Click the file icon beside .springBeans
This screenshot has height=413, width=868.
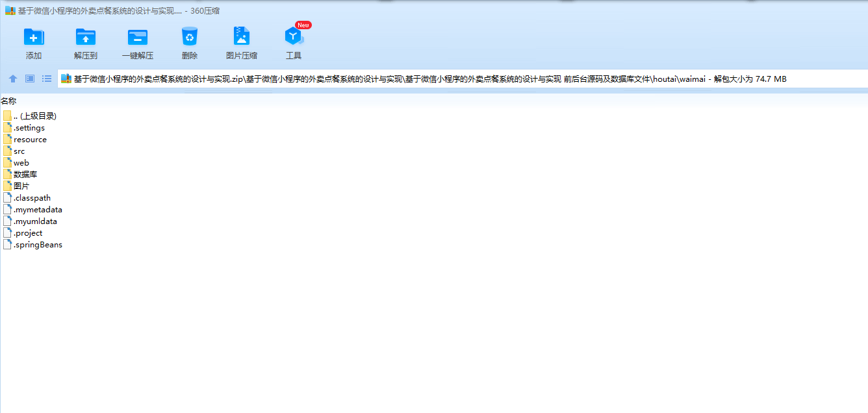coord(8,244)
